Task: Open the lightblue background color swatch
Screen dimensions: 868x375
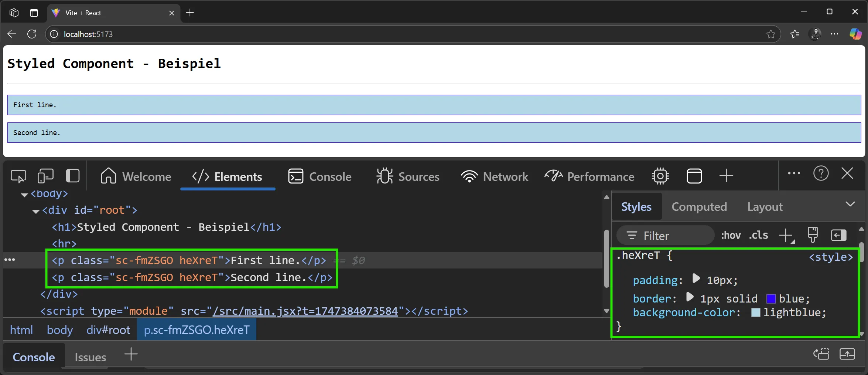Action: [756, 313]
